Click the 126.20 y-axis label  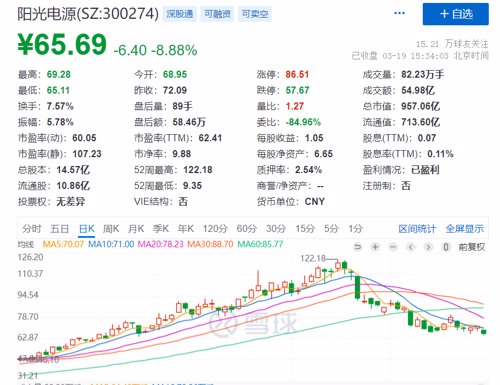pyautogui.click(x=30, y=257)
